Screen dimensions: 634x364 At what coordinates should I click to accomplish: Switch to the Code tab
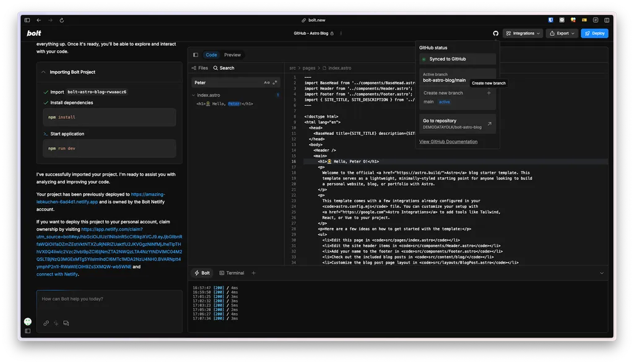click(211, 55)
